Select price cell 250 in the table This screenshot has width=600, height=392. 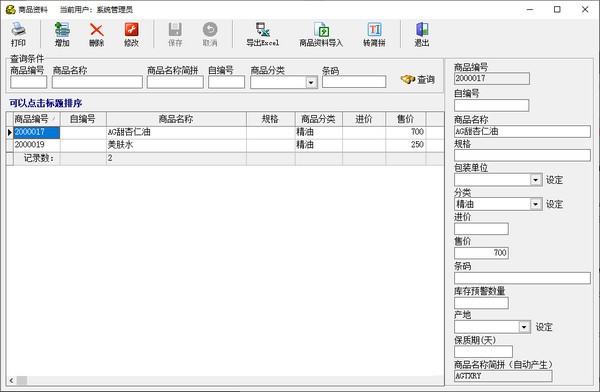pyautogui.click(x=406, y=145)
